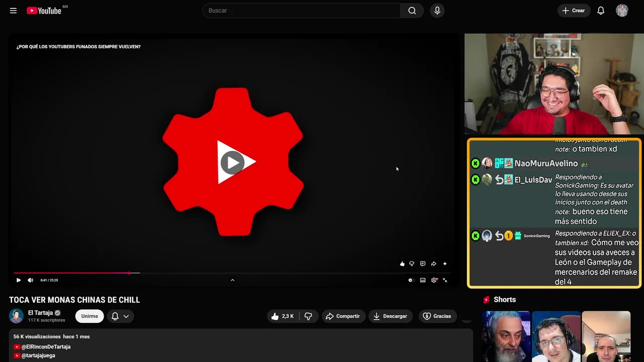
Task: Dislike the video below the player
Action: [308, 316]
